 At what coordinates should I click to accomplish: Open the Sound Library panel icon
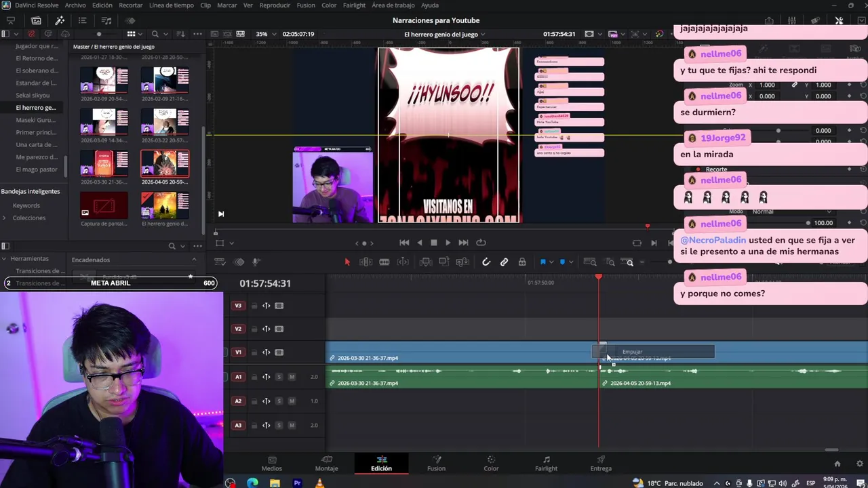(106, 20)
